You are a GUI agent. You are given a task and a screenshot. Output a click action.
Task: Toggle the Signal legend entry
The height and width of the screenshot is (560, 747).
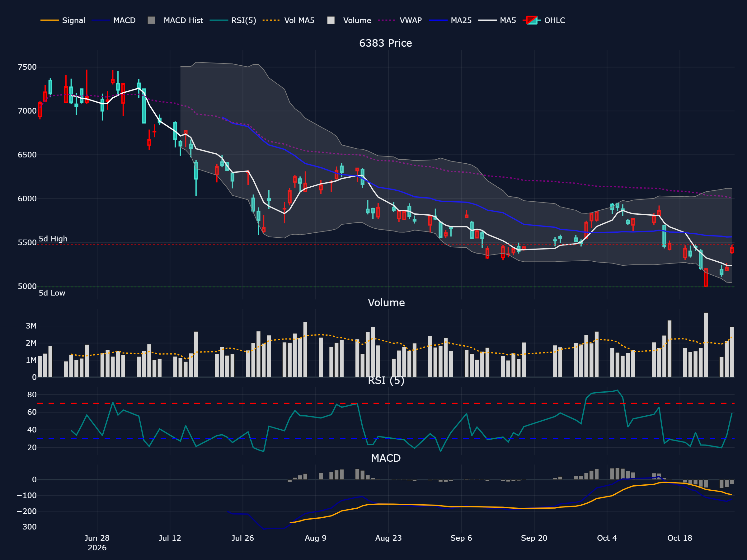[63, 20]
